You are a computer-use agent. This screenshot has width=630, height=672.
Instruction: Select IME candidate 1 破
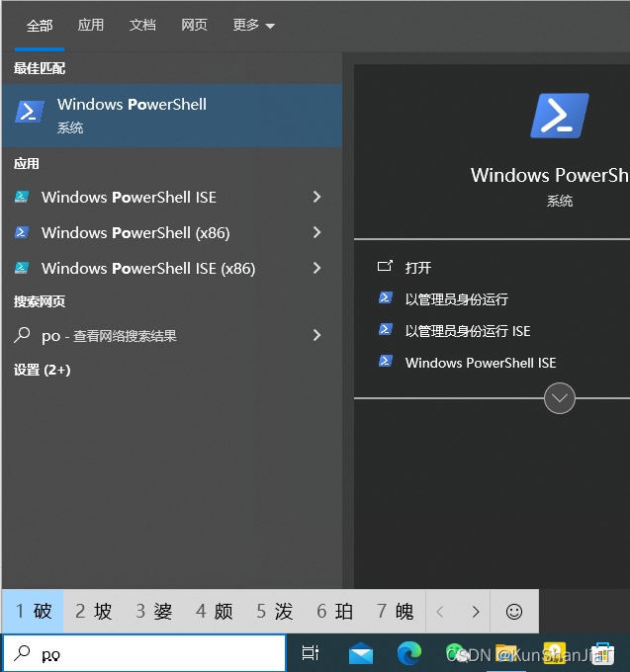(x=33, y=611)
